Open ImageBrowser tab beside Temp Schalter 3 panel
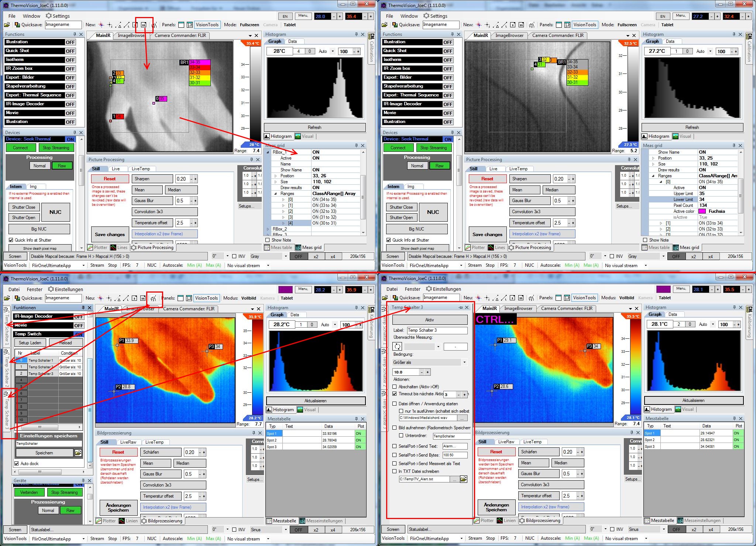The height and width of the screenshot is (546, 756). (x=518, y=308)
